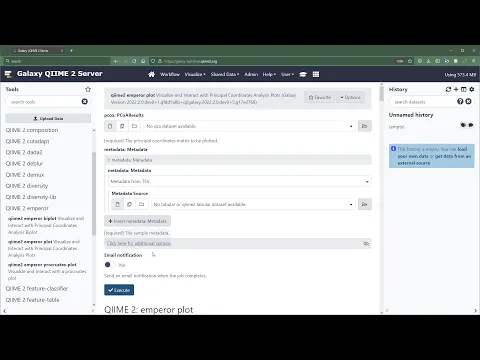Follow get data from an external source link
480x360 pixels.
pos(435,159)
